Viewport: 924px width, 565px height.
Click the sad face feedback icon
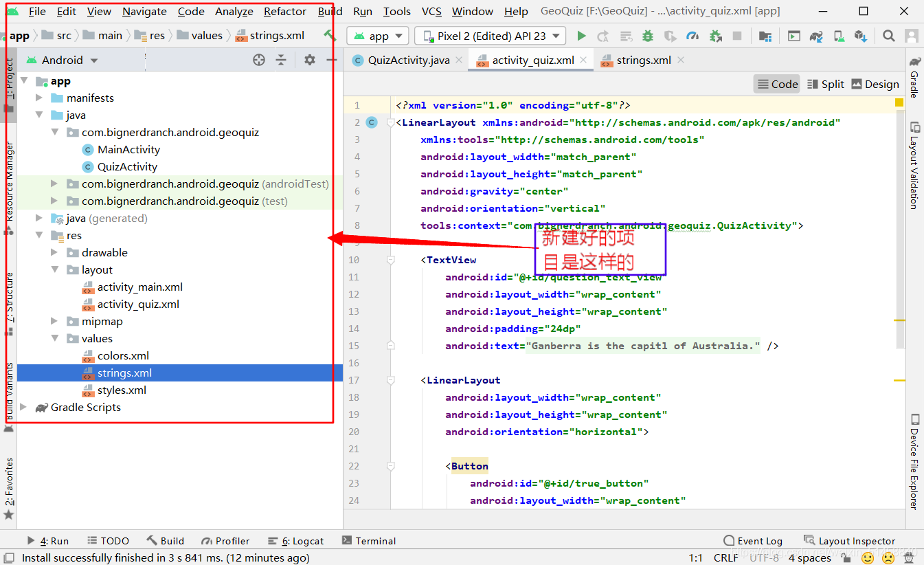point(888,557)
